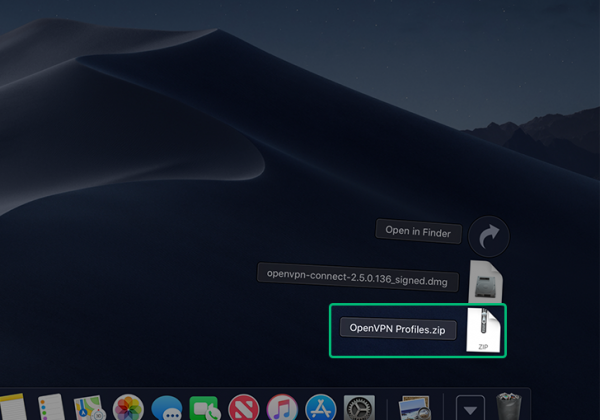Launch the News app from the Dock
The image size is (600, 420).
click(x=243, y=408)
